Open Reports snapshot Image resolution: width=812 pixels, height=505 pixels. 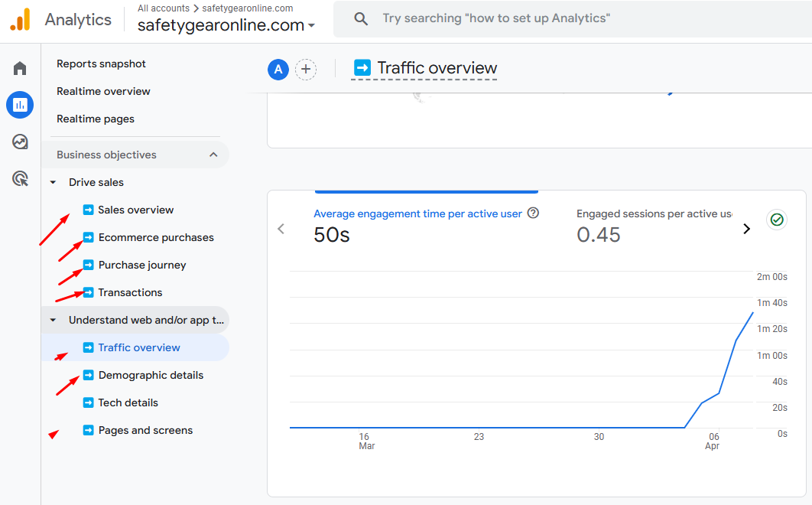click(101, 64)
